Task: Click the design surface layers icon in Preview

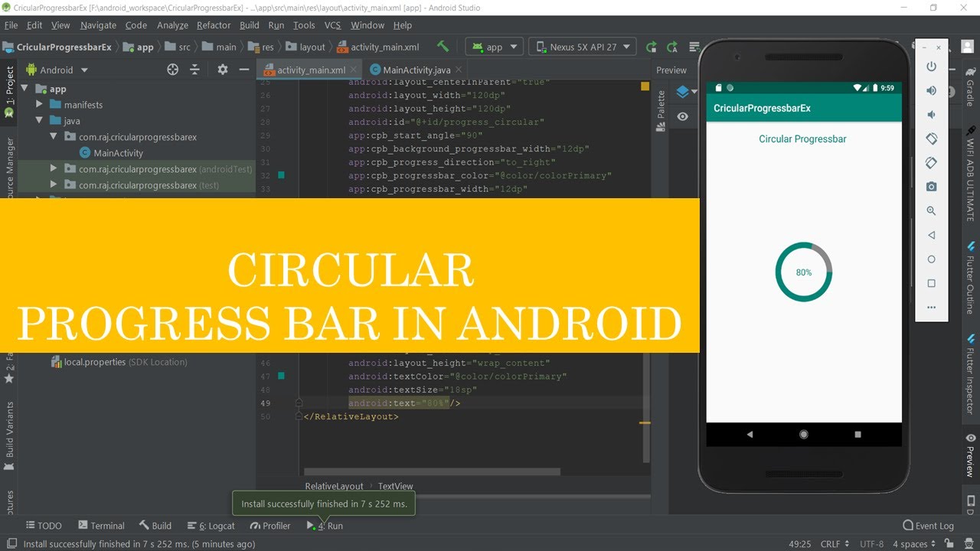Action: pyautogui.click(x=683, y=93)
